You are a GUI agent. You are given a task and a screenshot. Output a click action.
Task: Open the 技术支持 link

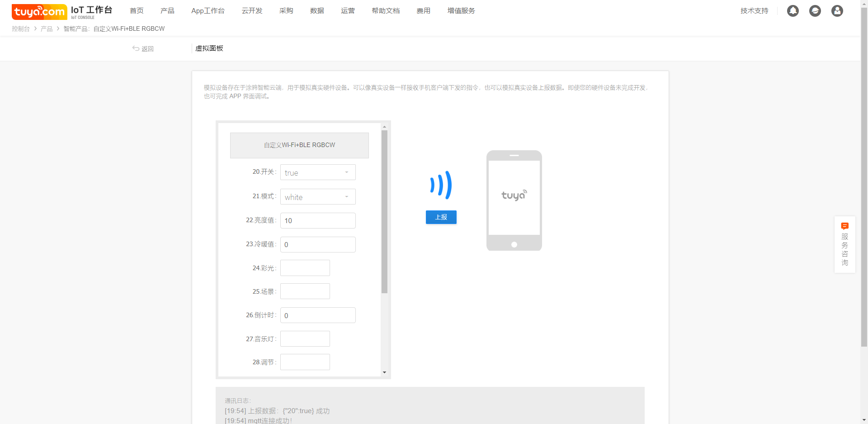tap(754, 11)
